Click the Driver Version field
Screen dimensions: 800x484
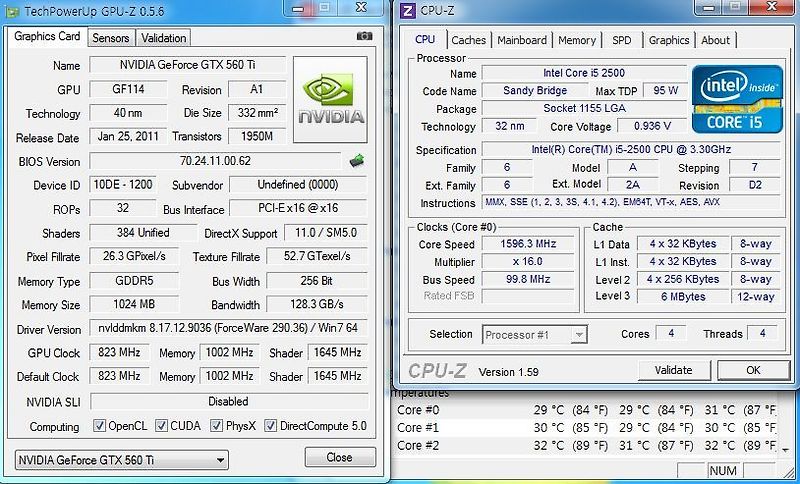pos(228,328)
